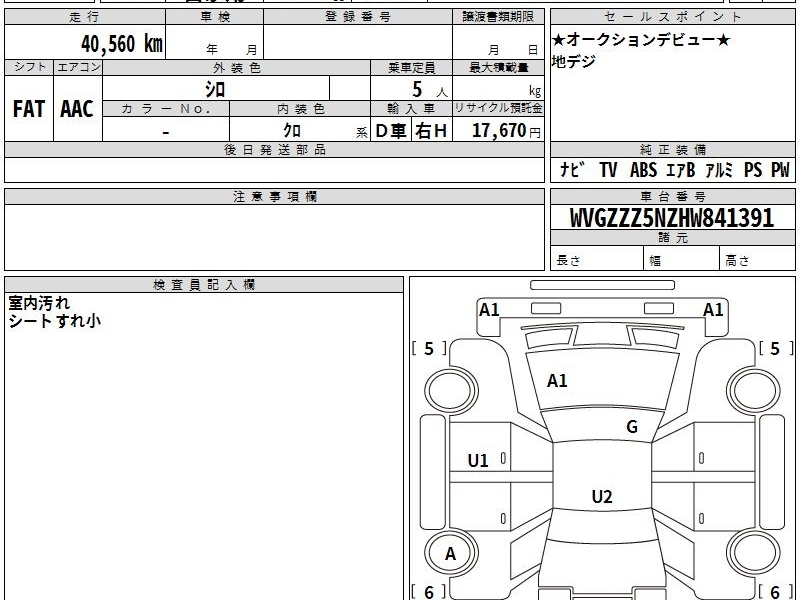The image size is (800, 600).
Task: Click inspector note 室内汚れ
Action: tap(39, 303)
